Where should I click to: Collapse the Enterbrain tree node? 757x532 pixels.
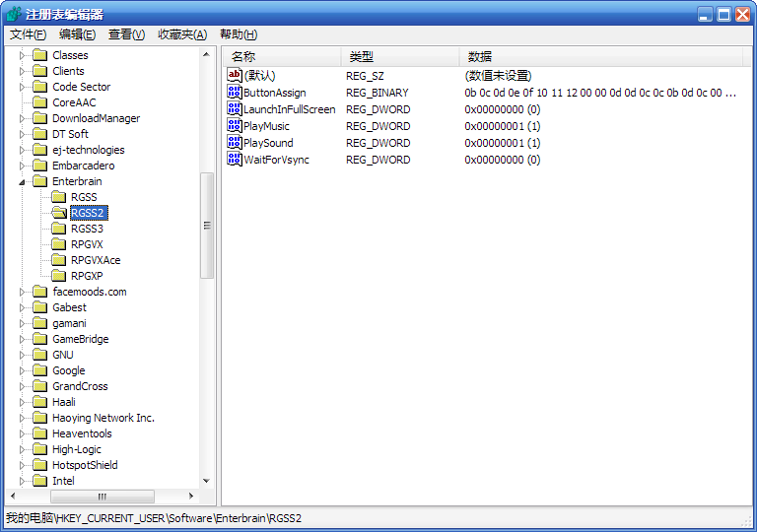tap(22, 182)
